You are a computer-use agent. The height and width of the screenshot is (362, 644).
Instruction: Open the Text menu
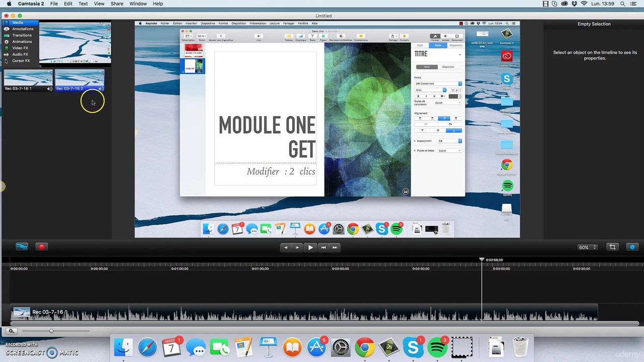[x=83, y=4]
